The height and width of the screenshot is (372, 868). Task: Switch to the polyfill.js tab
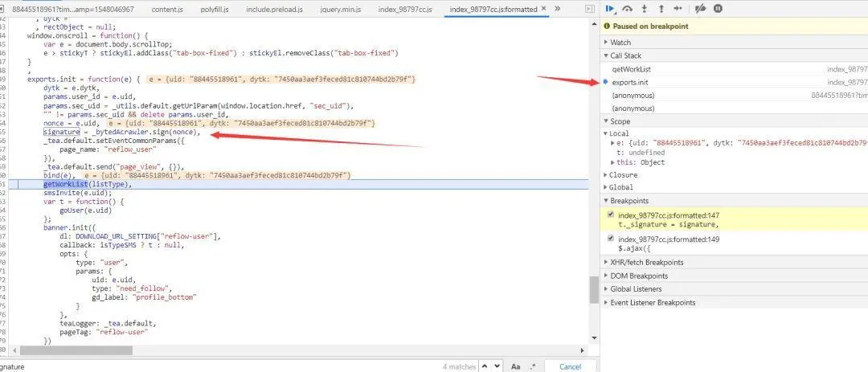(215, 10)
